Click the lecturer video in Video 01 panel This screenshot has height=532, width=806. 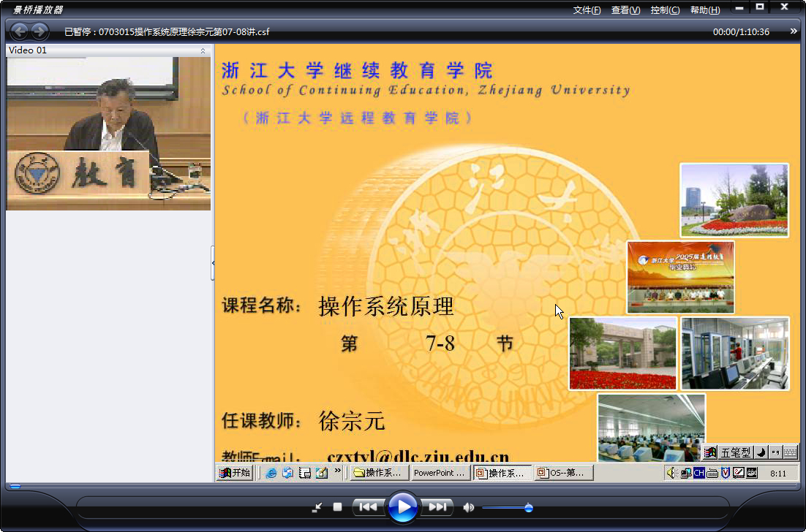click(108, 134)
